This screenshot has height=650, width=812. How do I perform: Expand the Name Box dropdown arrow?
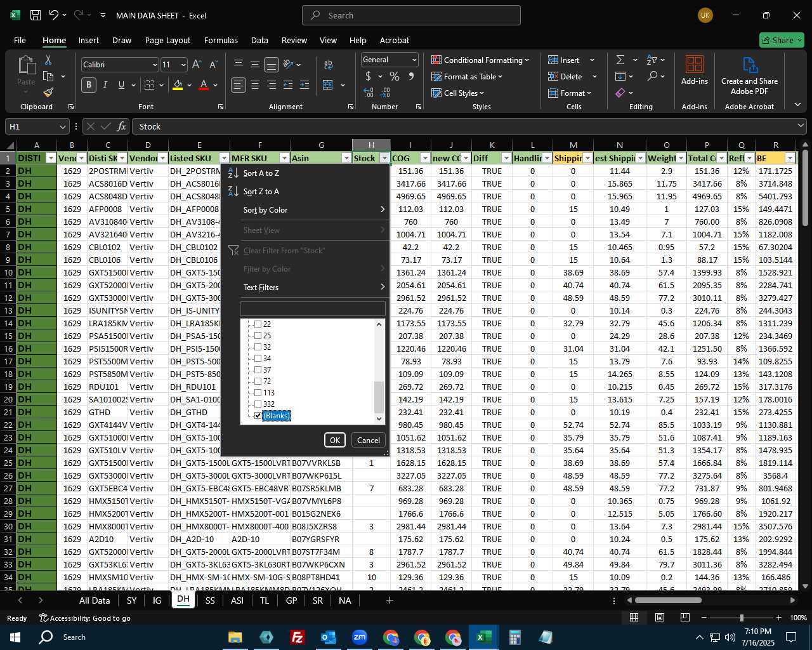(62, 126)
